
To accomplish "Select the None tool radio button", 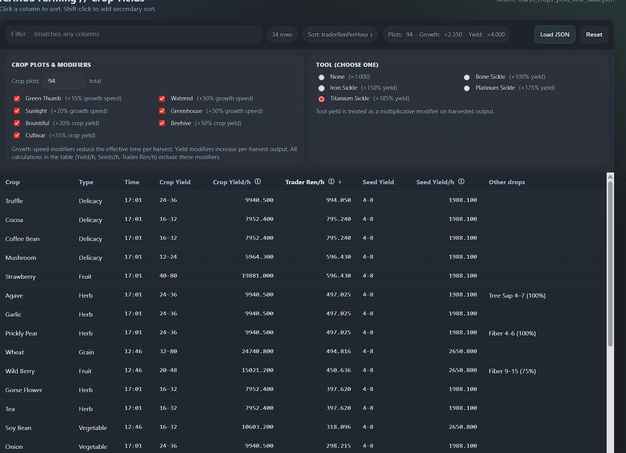I will tap(321, 77).
